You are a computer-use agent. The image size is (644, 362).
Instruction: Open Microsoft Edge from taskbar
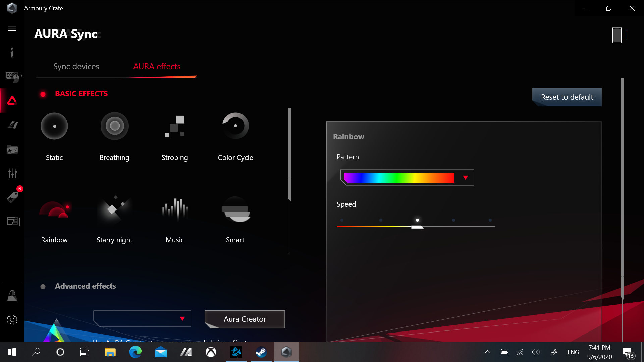[136, 352]
